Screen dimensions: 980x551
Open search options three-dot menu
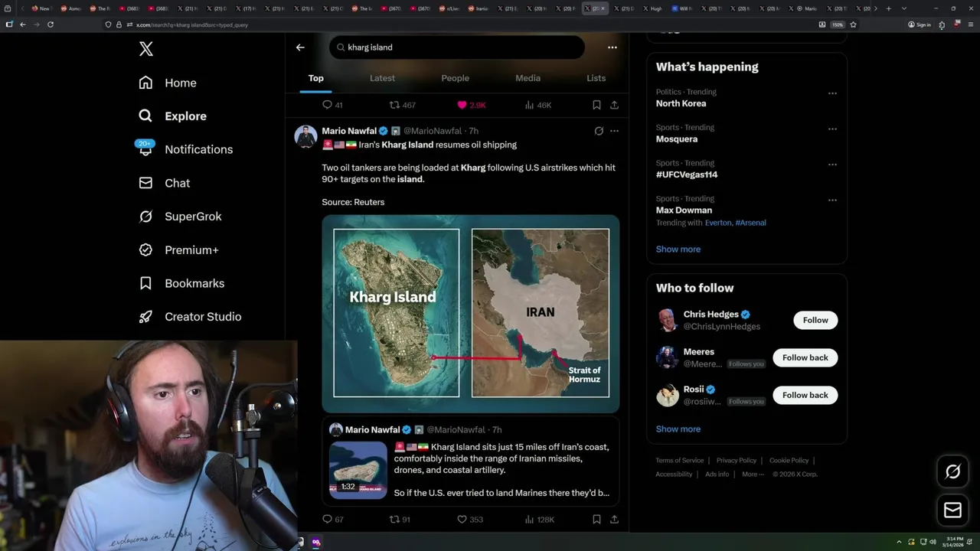612,47
